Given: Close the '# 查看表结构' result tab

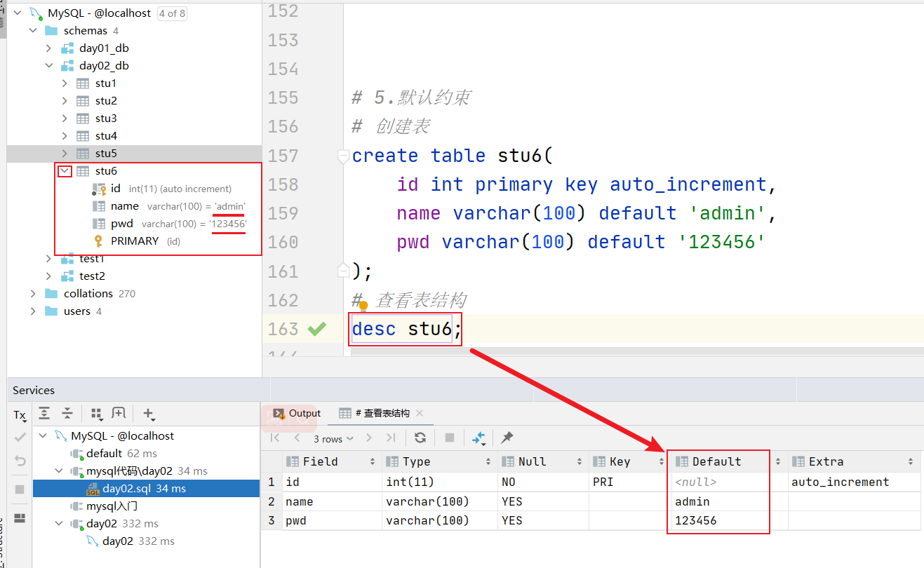Looking at the screenshot, I should pos(420,413).
